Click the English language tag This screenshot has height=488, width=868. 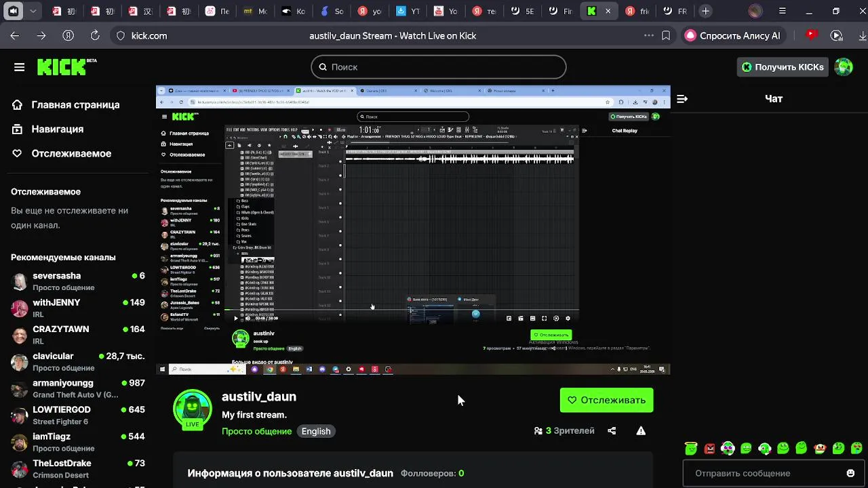(x=316, y=431)
